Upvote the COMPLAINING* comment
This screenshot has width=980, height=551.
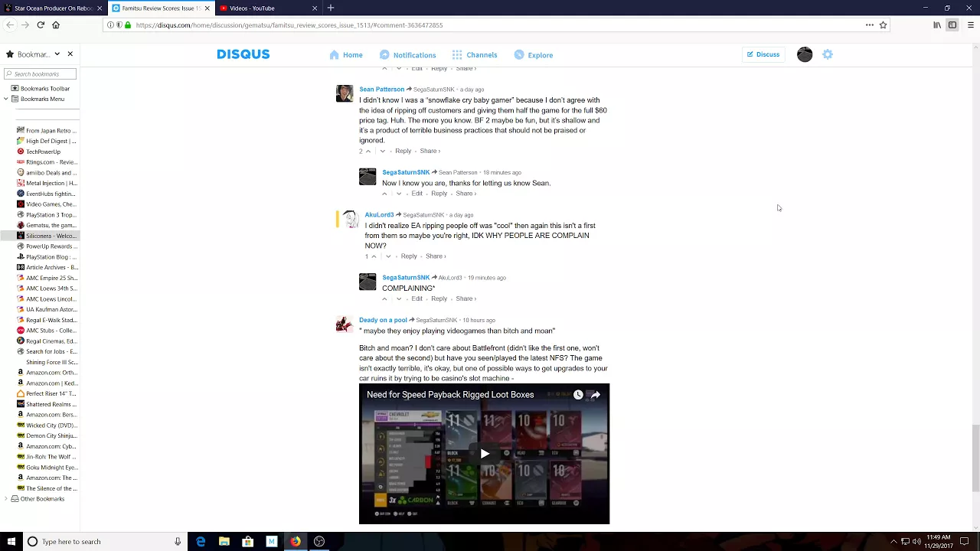pos(384,299)
